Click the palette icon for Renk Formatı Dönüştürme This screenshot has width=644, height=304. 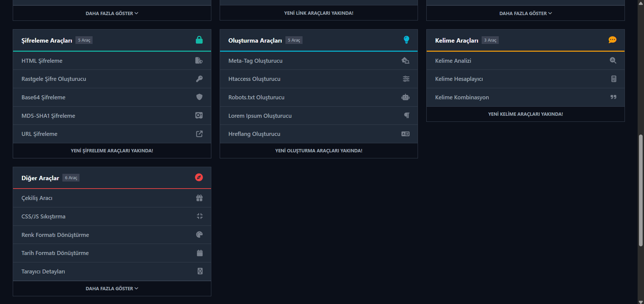199,235
